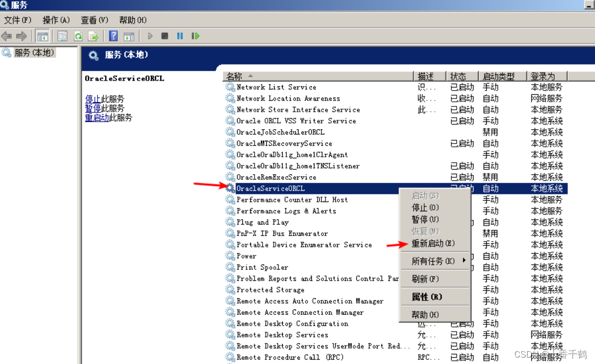595x364 pixels.
Task: Restart the service using the rightmost toolbar icon
Action: tap(195, 36)
